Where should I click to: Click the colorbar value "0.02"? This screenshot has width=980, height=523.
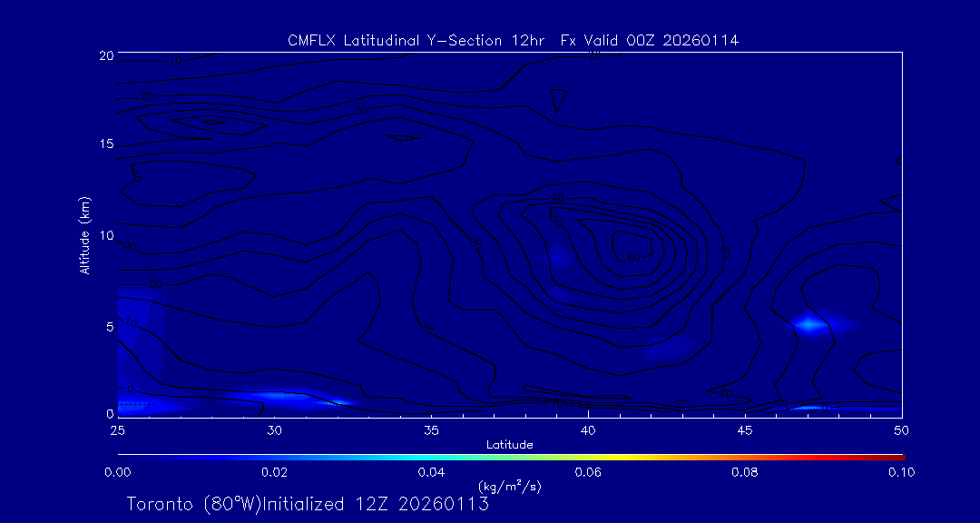click(x=275, y=472)
